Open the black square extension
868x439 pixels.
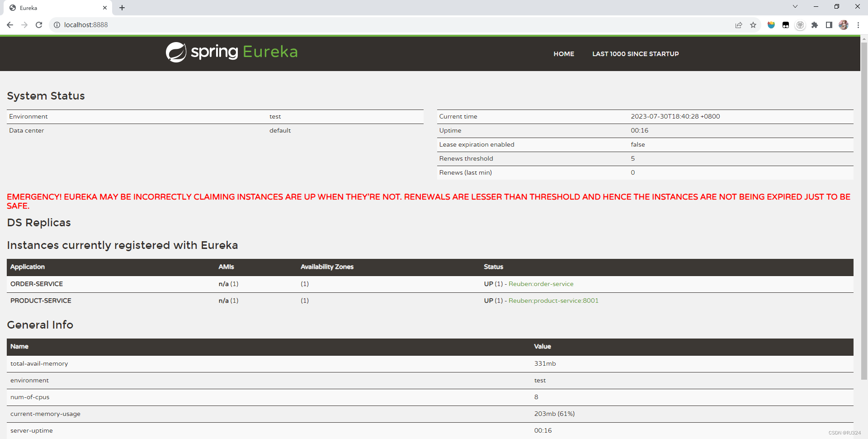(786, 25)
